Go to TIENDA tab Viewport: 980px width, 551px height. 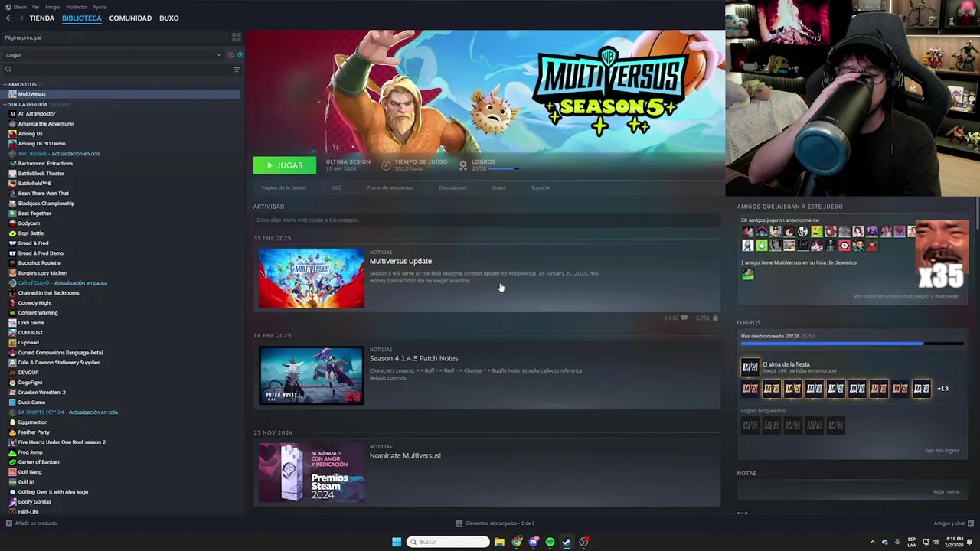point(42,18)
